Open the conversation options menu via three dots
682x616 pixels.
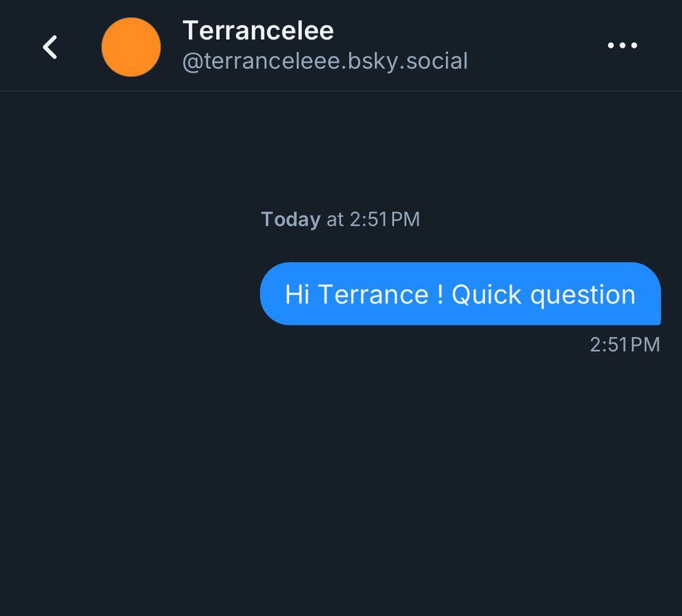point(621,45)
